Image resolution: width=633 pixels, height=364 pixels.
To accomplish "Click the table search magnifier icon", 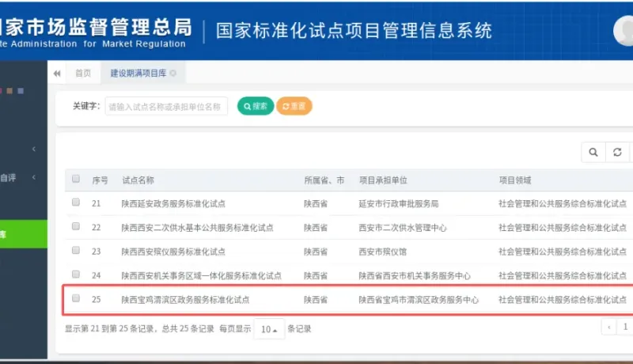I will pos(593,152).
